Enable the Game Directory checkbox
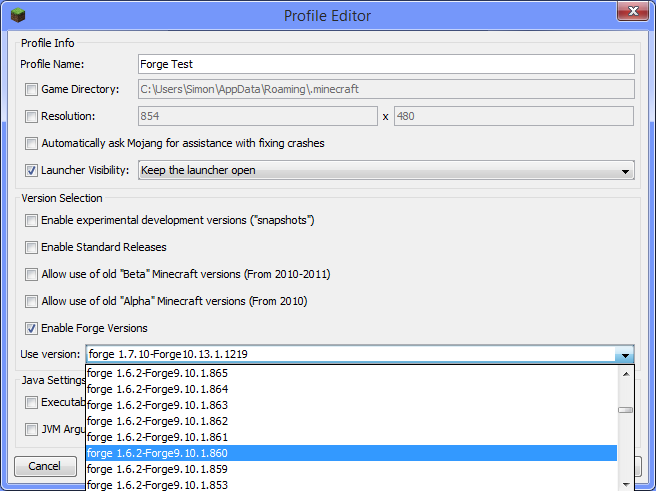Screen dimensions: 656x491 coord(31,90)
